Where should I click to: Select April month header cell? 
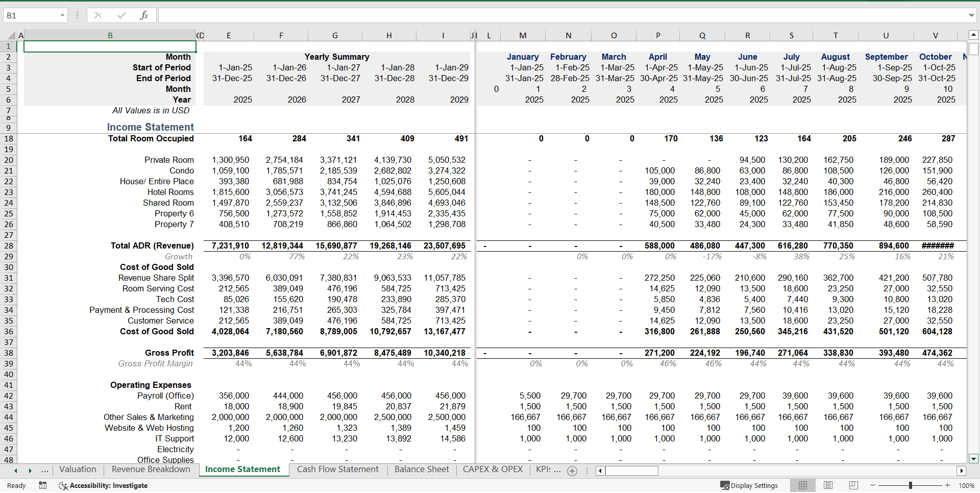[x=658, y=57]
